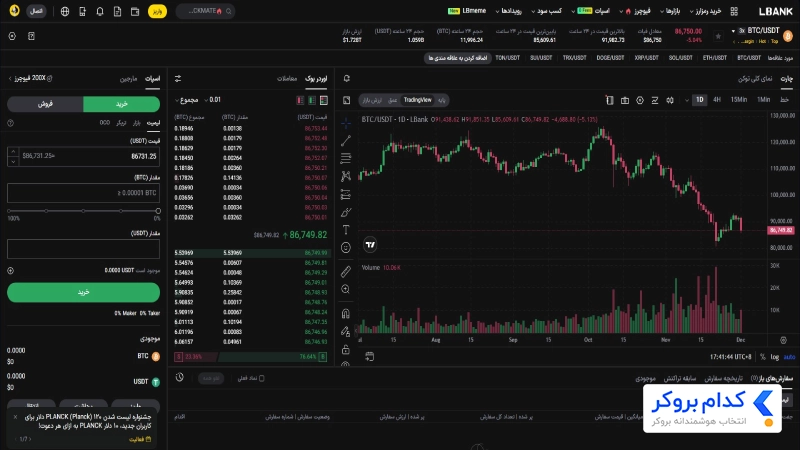
Task: Expand more chart timeframes chevron
Action: [687, 100]
